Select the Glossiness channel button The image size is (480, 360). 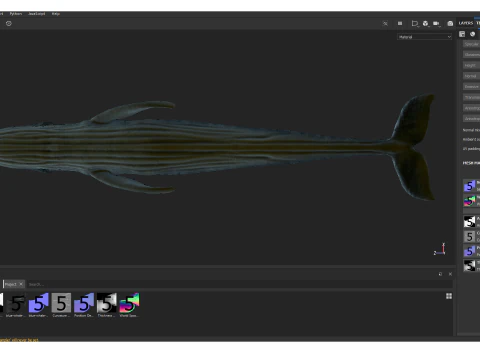click(471, 55)
